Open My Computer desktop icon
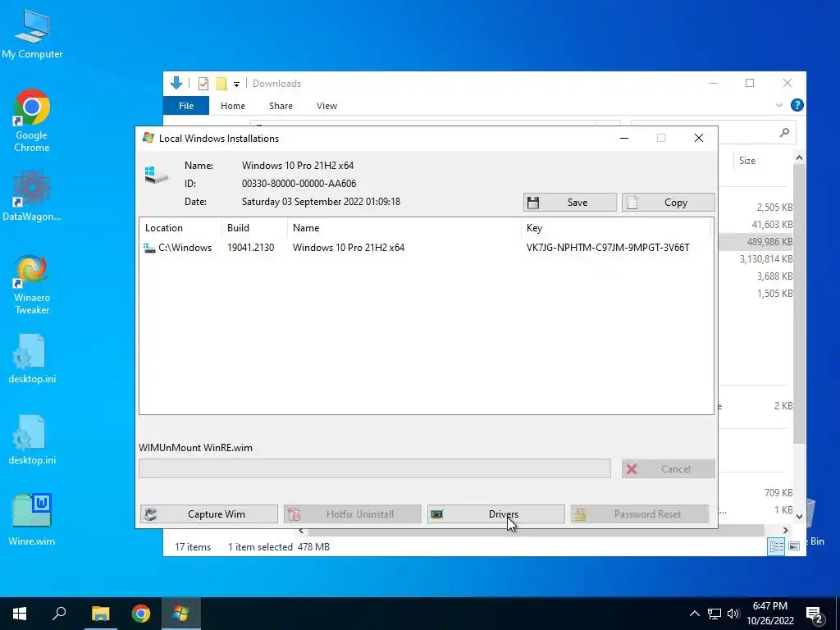This screenshot has height=630, width=840. click(x=32, y=34)
